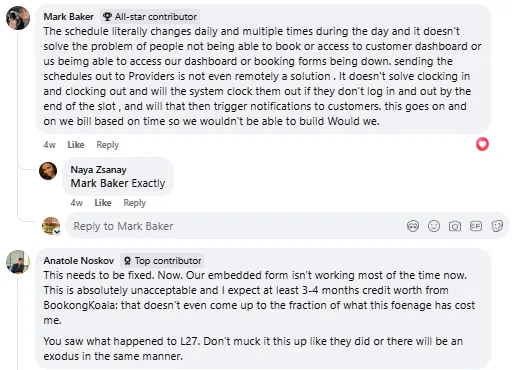Image resolution: width=517 pixels, height=370 pixels.
Task: Insert an emoji in reply box
Action: (x=434, y=226)
